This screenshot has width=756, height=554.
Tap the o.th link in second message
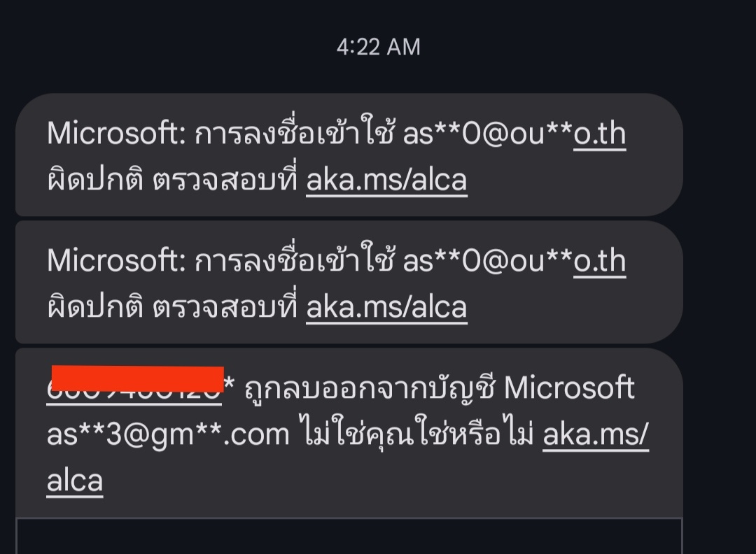599,261
